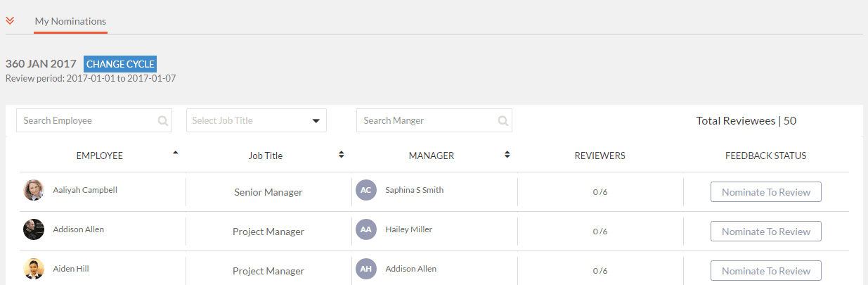Open Aaliyah Campbell's profile photo

click(x=34, y=190)
